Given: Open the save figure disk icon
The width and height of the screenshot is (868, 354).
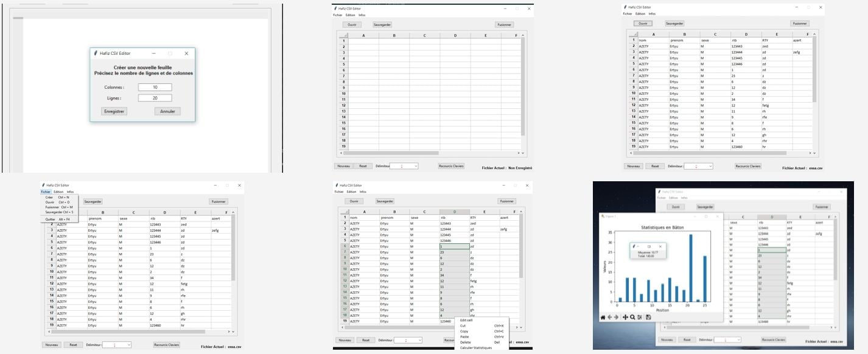Looking at the screenshot, I should pyautogui.click(x=648, y=317).
